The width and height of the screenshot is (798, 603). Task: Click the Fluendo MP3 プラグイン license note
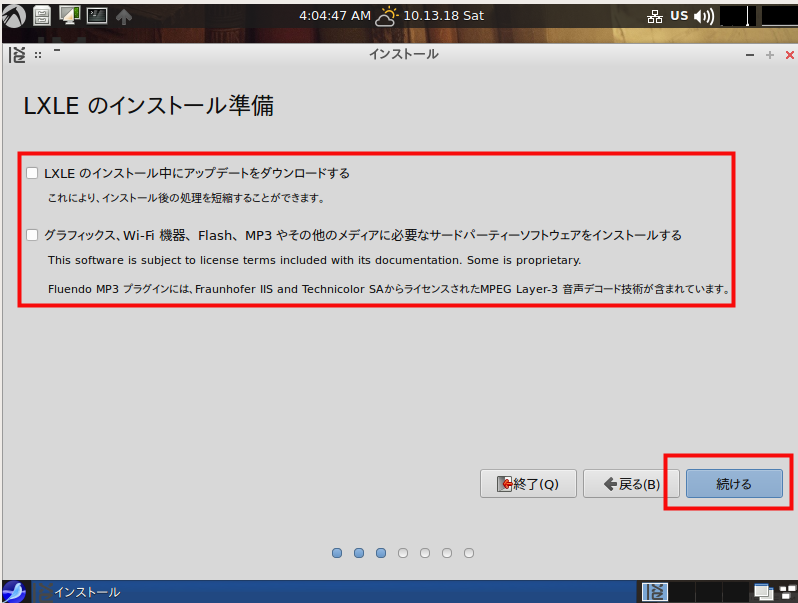tap(389, 289)
